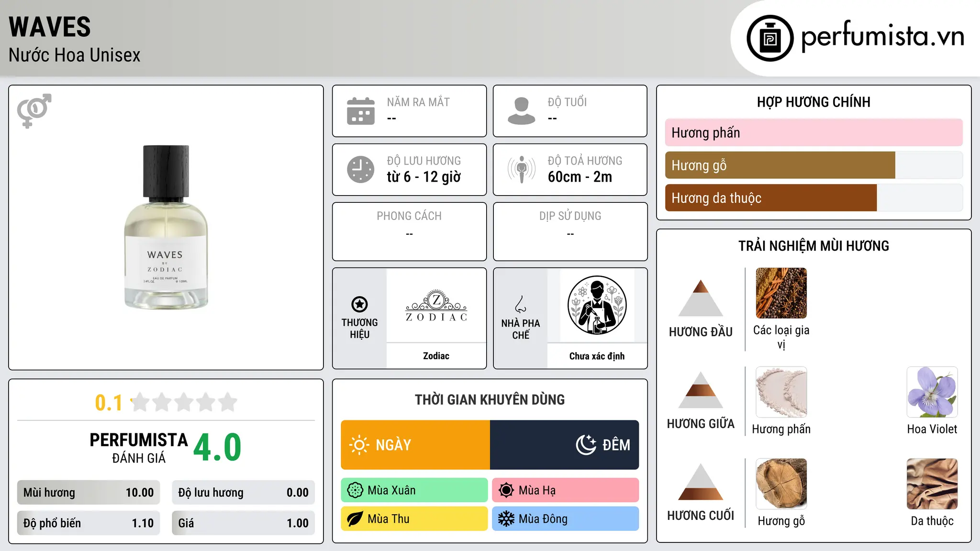
Task: Select the Đêm nighttime segment
Action: (565, 445)
